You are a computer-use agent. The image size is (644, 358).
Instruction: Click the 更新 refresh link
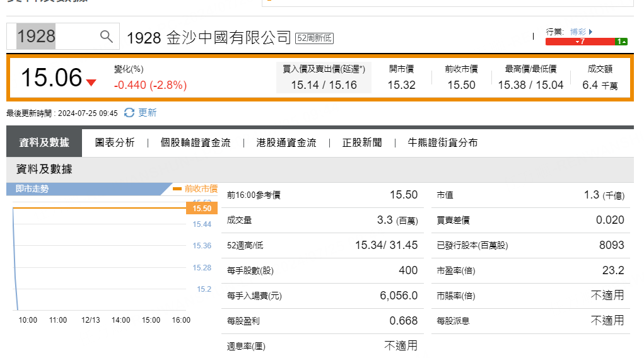click(x=147, y=112)
